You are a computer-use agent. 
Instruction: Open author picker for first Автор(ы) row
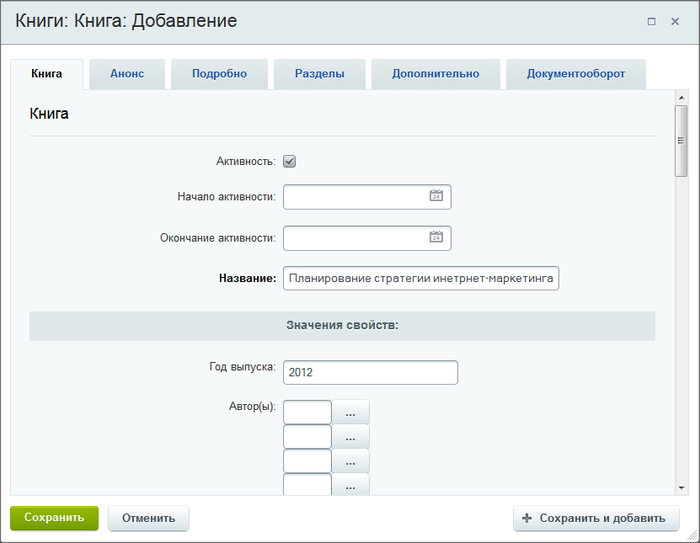350,412
